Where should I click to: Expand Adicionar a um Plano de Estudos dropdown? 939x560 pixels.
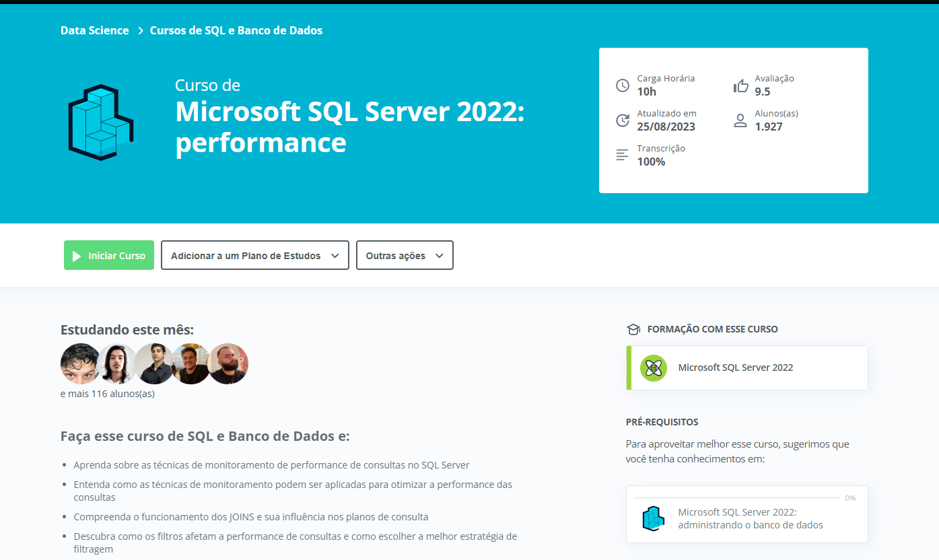(255, 255)
